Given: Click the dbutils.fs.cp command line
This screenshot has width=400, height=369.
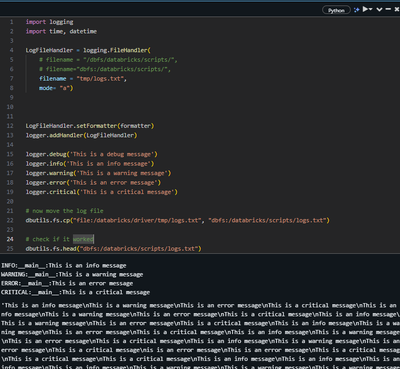Looking at the screenshot, I should coord(177,220).
